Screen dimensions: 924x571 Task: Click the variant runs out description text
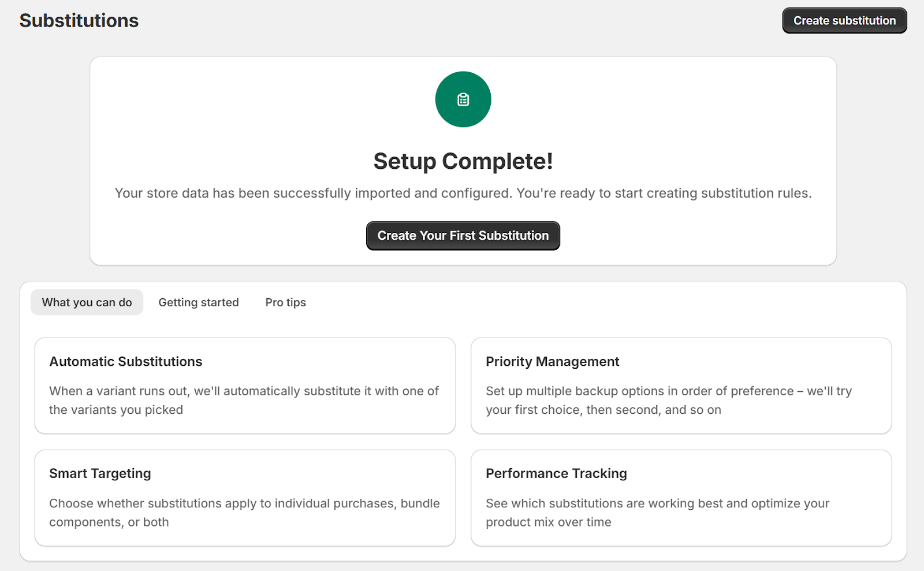244,400
